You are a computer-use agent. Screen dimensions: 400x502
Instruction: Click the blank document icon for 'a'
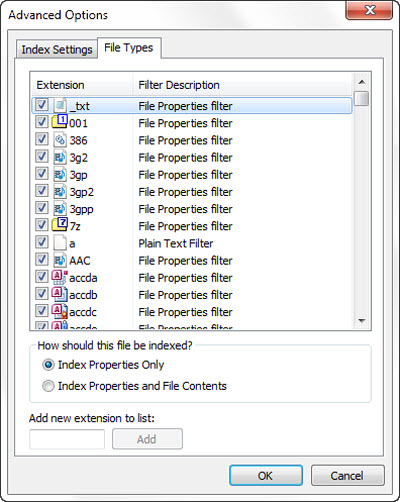(x=60, y=243)
